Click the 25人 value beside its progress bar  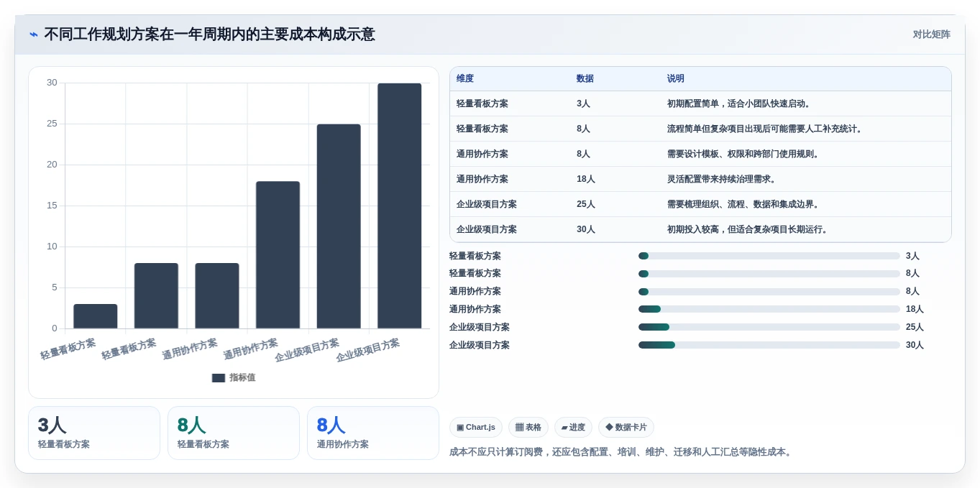tap(915, 328)
